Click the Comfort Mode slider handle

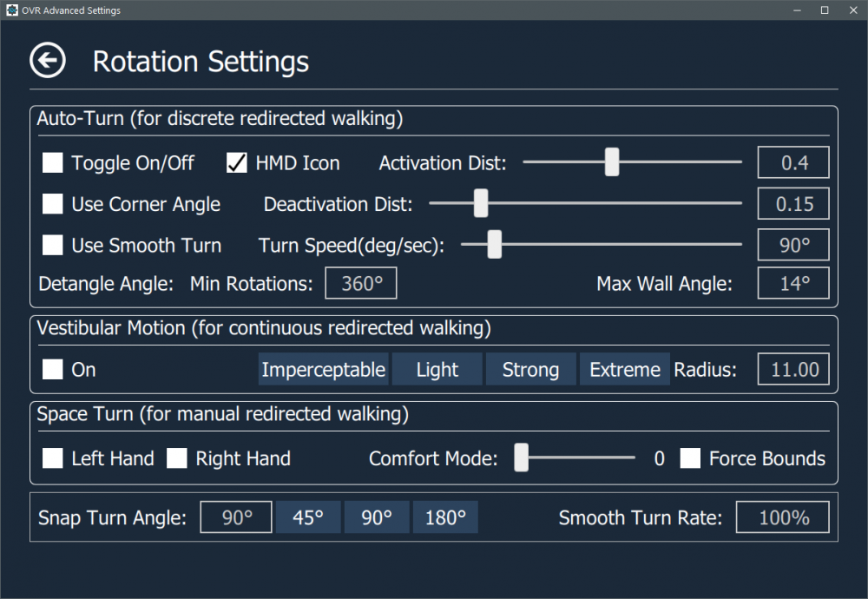(x=521, y=458)
